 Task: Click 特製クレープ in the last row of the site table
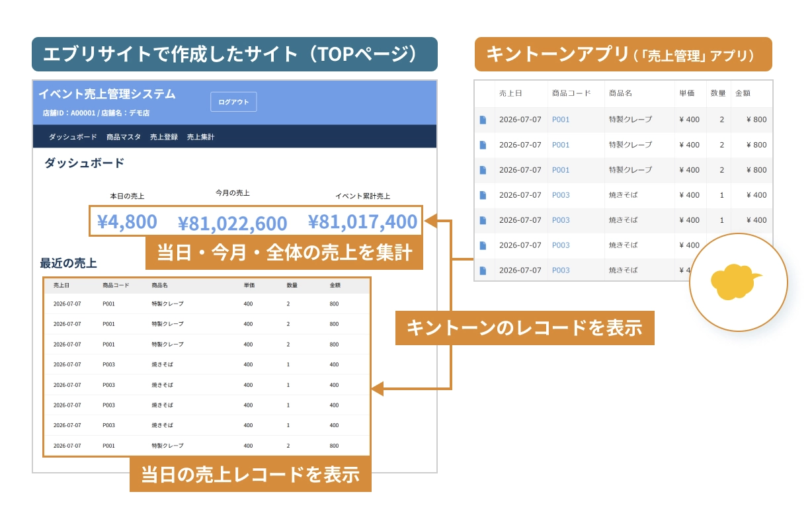(167, 446)
